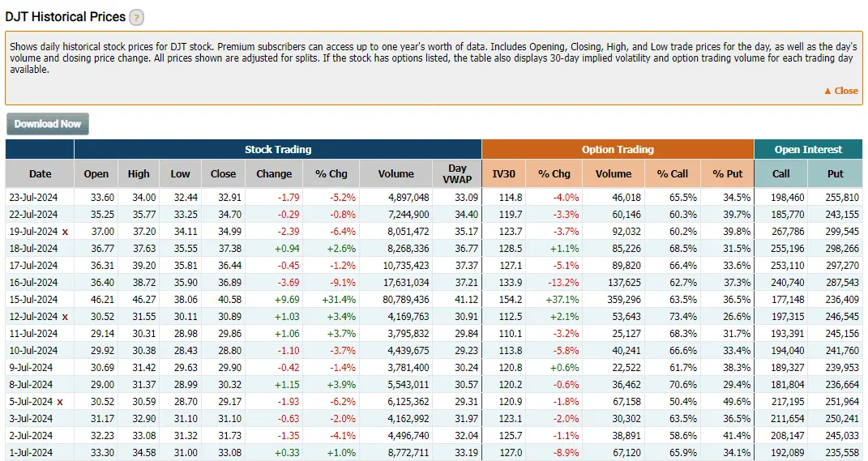Click the High column header
The height and width of the screenshot is (461, 868).
[x=139, y=173]
